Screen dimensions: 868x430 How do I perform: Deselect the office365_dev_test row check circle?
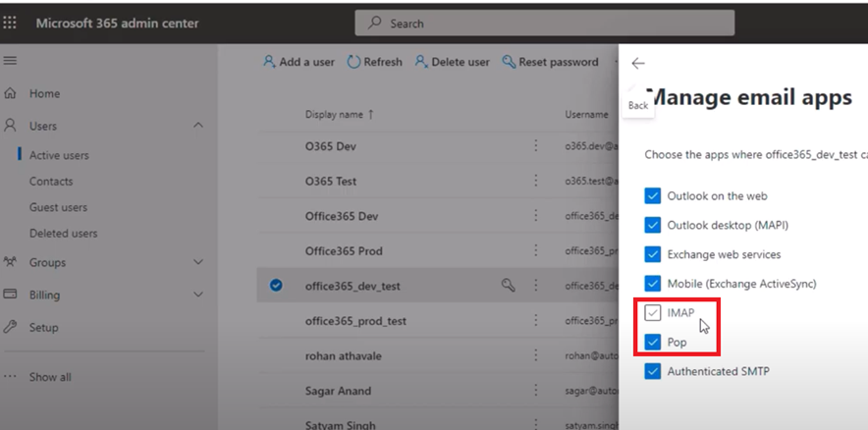click(x=276, y=285)
